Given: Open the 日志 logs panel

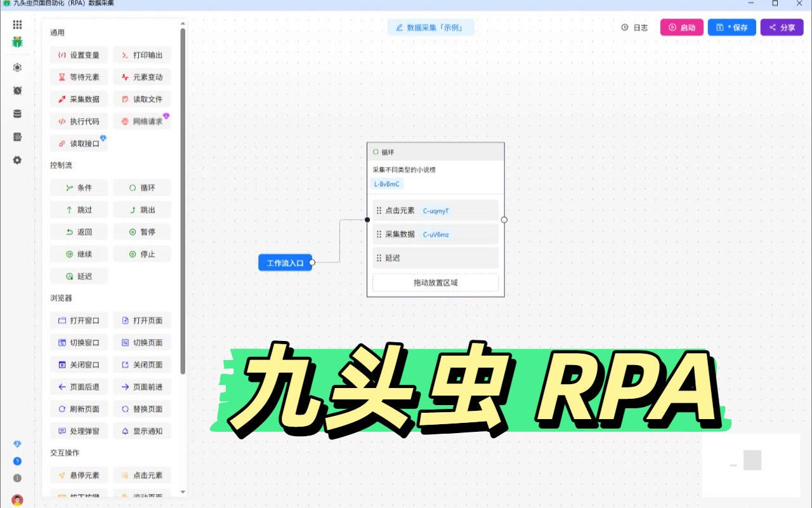Looking at the screenshot, I should point(634,27).
